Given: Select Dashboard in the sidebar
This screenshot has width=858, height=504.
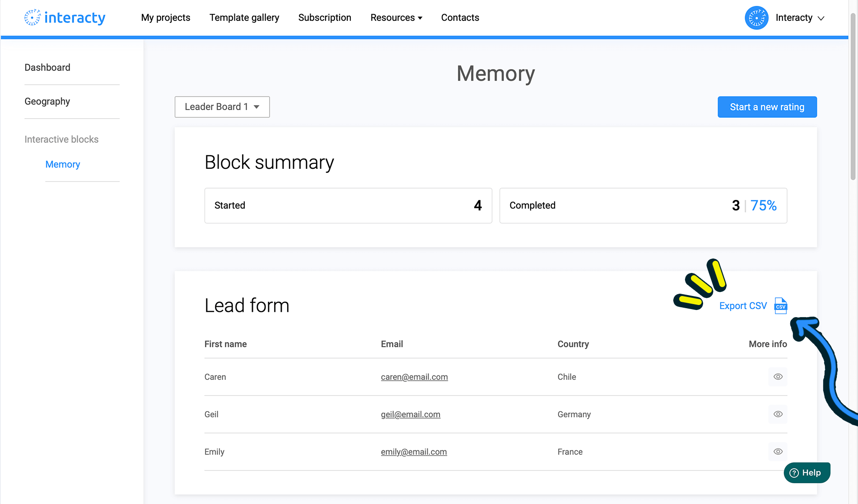Looking at the screenshot, I should (47, 68).
